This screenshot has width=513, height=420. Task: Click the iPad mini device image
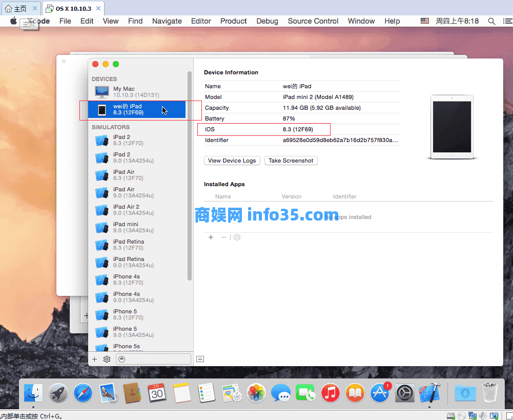pyautogui.click(x=452, y=127)
